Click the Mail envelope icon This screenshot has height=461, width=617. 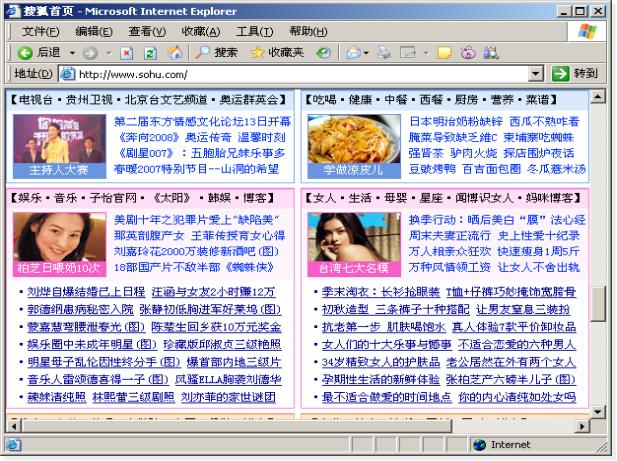click(354, 53)
